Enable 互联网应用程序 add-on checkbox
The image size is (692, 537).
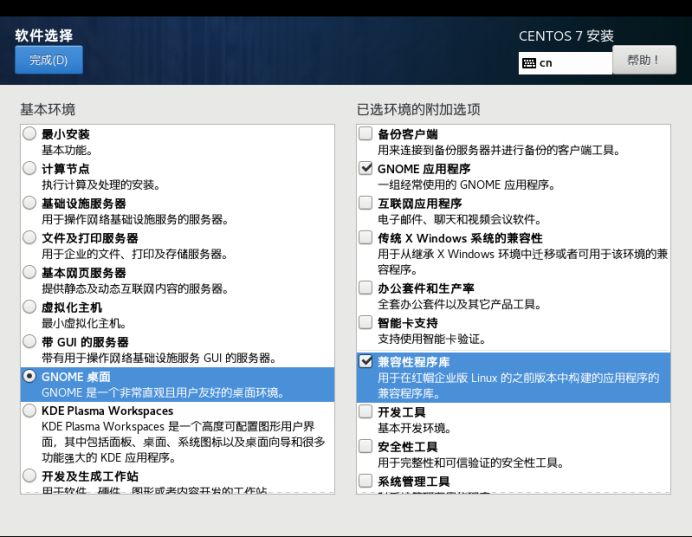pos(366,204)
